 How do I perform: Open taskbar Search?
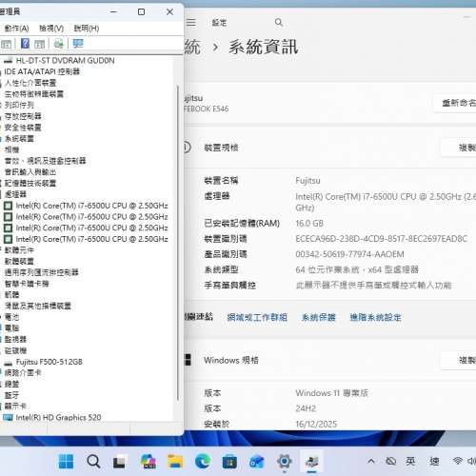[x=93, y=462]
